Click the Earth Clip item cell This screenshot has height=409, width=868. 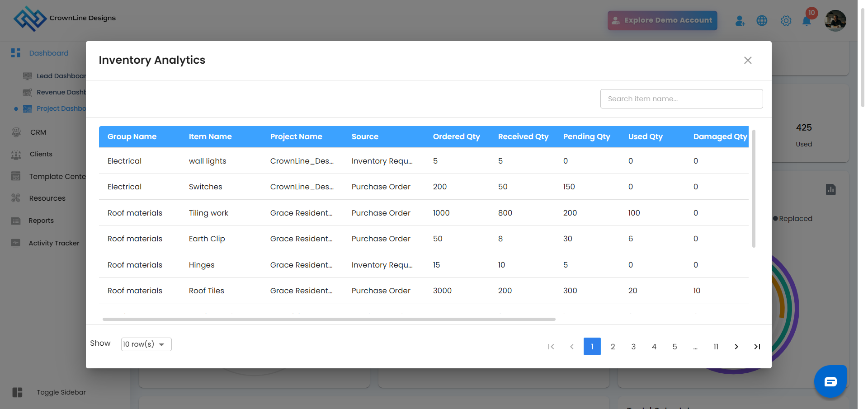pos(207,239)
